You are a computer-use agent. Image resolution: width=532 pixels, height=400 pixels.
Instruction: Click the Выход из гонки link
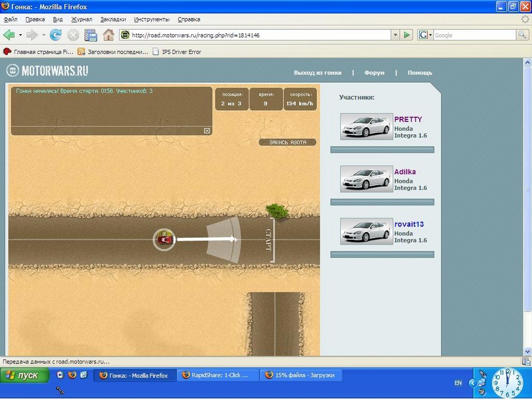coord(317,73)
